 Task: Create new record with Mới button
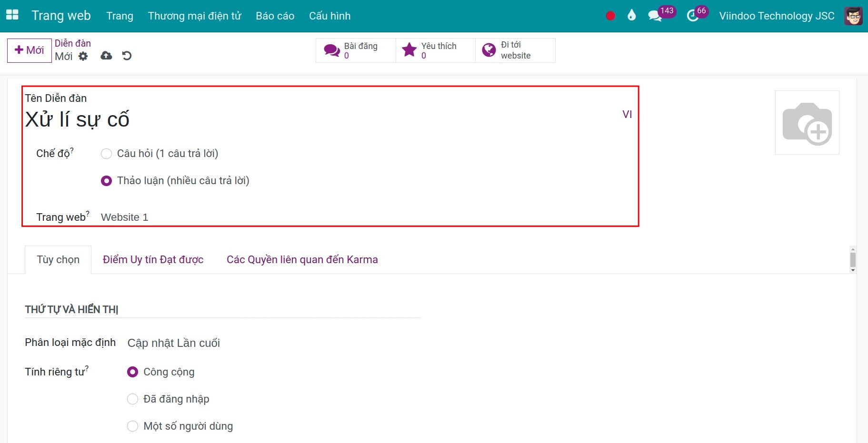tap(30, 50)
